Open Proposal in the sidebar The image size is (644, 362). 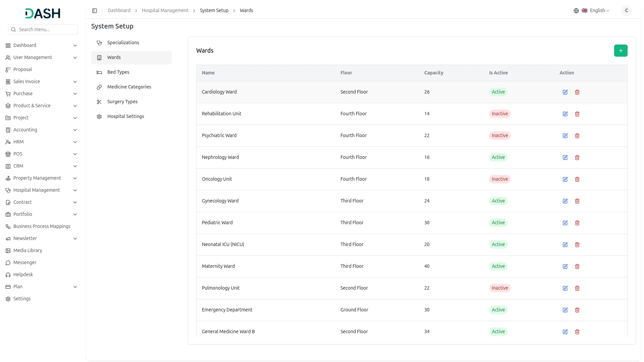point(42,69)
